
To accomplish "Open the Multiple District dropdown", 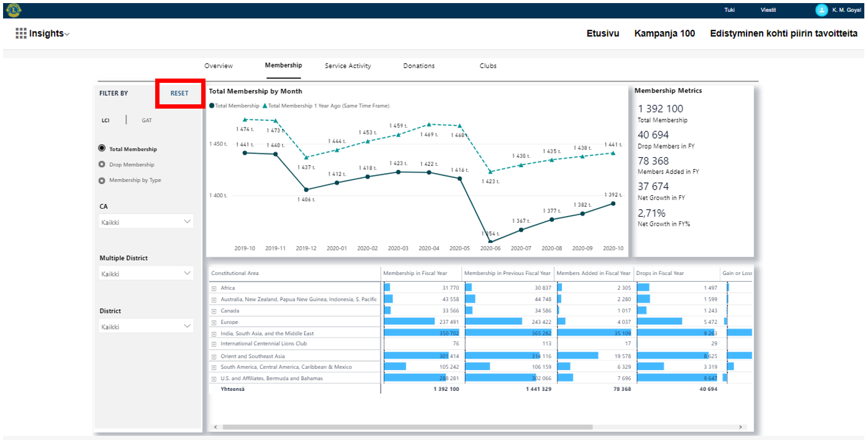I will [x=146, y=274].
